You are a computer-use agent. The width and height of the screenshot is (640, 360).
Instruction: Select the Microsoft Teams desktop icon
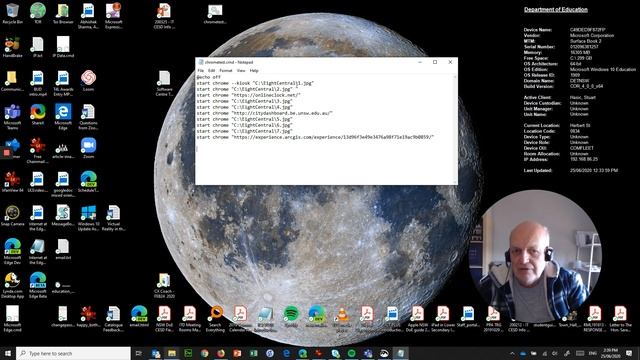coord(12,117)
